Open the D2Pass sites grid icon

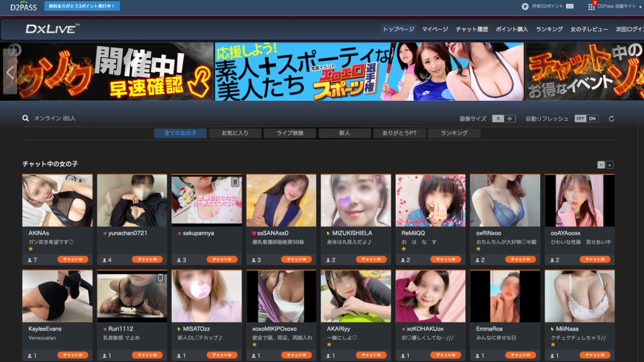[591, 6]
